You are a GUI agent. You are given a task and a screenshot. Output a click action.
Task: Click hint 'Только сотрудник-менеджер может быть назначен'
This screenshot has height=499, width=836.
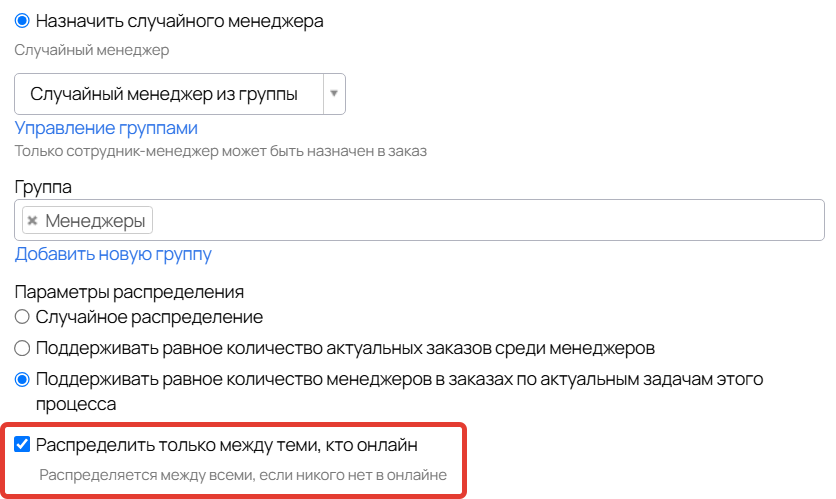coord(221,151)
